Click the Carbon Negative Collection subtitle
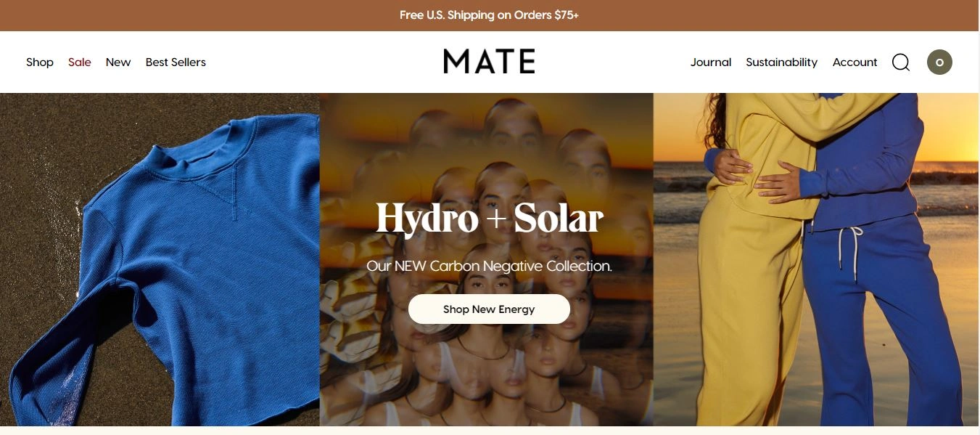 tap(489, 266)
